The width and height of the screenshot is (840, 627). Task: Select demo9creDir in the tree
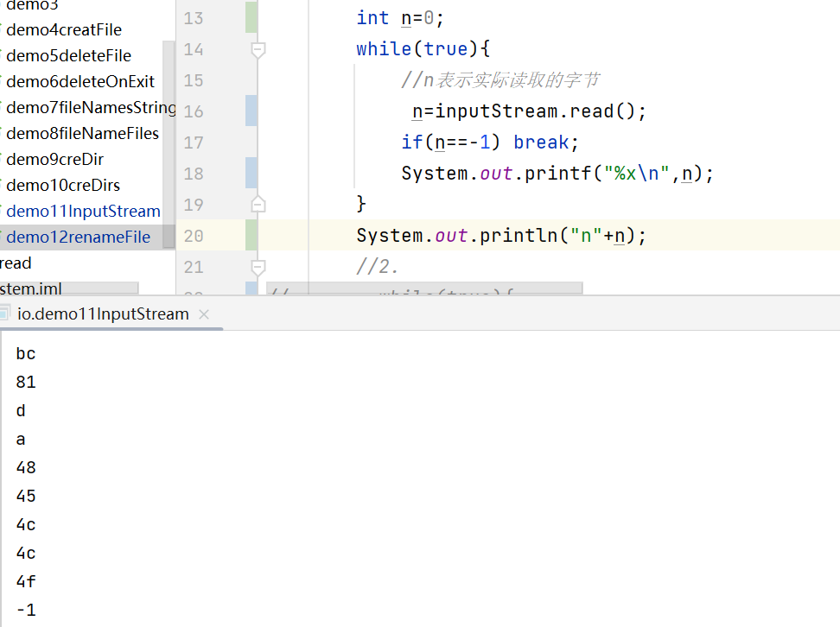54,160
